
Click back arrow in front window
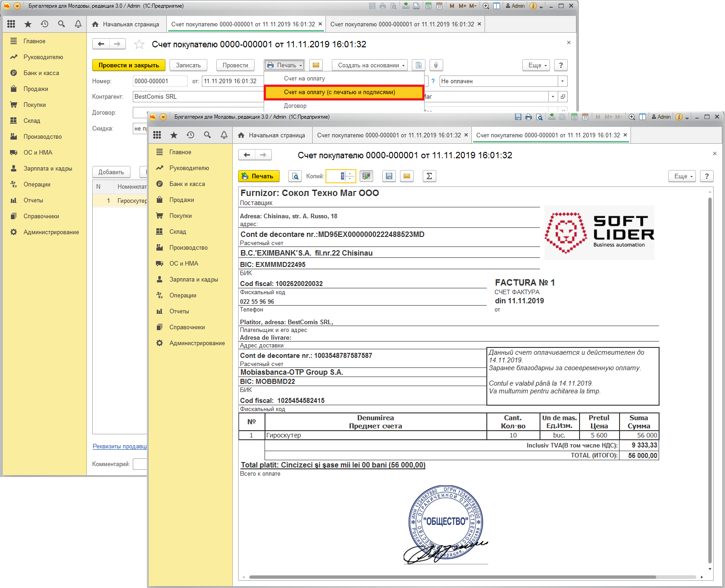point(247,155)
